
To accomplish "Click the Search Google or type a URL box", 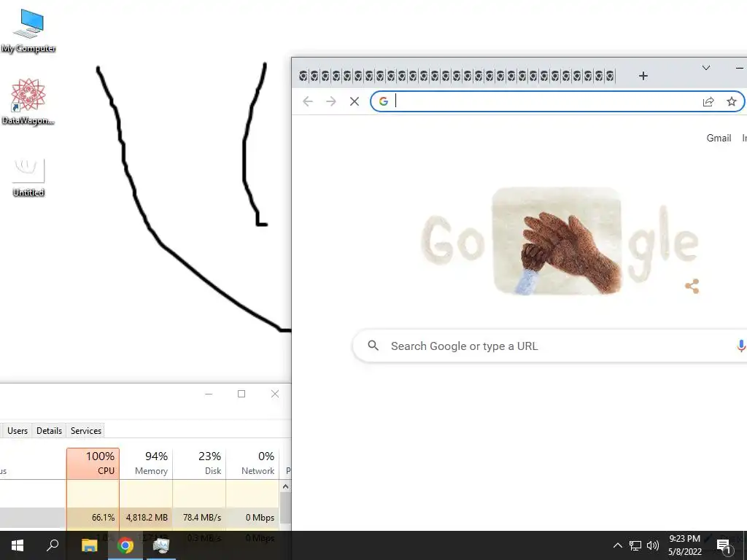I will [549, 346].
